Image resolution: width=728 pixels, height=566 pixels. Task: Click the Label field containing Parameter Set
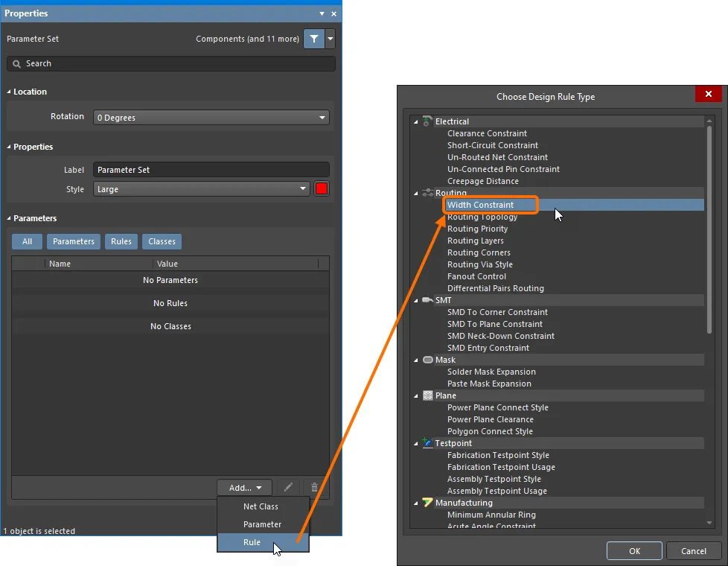pos(211,170)
